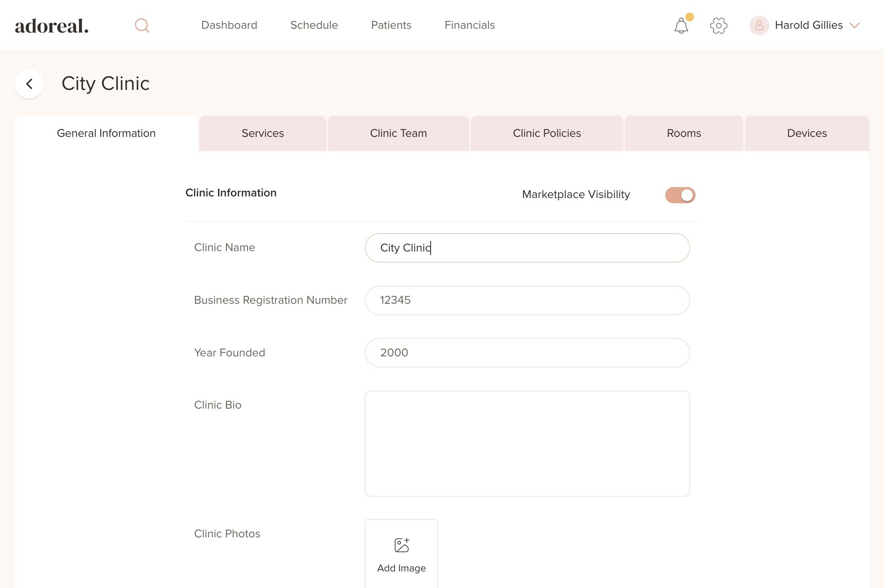Expand the user account dropdown chevron
Image resolution: width=884 pixels, height=588 pixels.
[x=855, y=26]
